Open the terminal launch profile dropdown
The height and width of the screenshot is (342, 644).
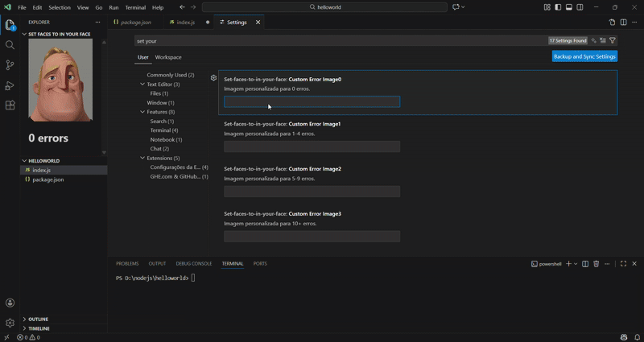pos(576,264)
